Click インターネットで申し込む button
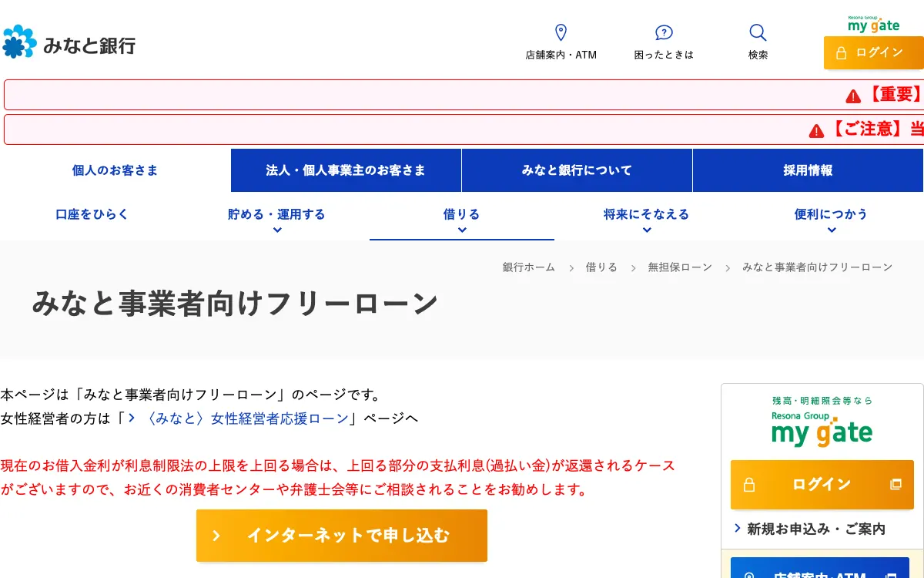 342,536
